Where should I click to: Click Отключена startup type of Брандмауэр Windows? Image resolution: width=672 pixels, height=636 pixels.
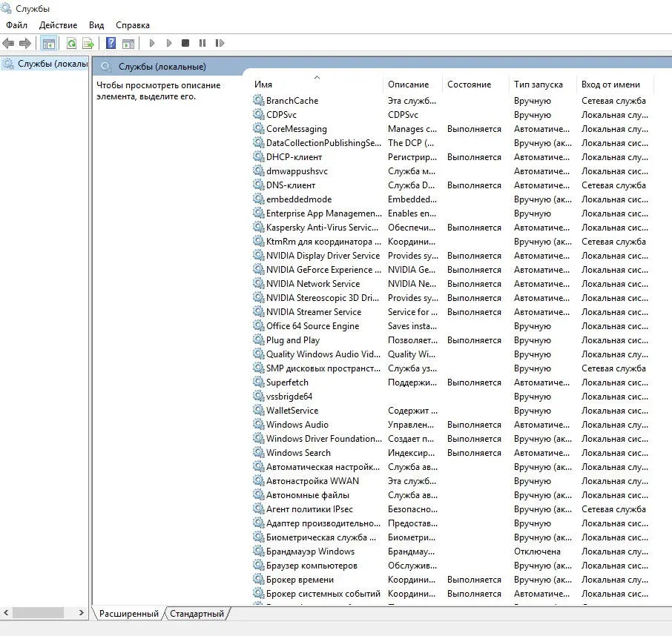pyautogui.click(x=537, y=551)
